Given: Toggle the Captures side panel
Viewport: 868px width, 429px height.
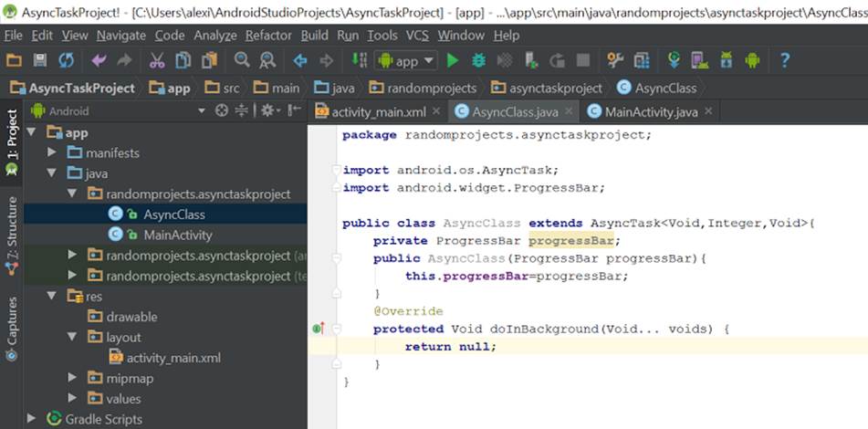Looking at the screenshot, I should (x=11, y=330).
